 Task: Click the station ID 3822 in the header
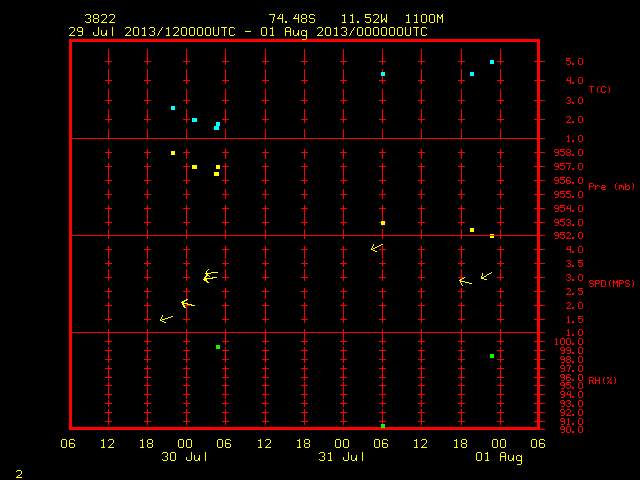point(100,19)
